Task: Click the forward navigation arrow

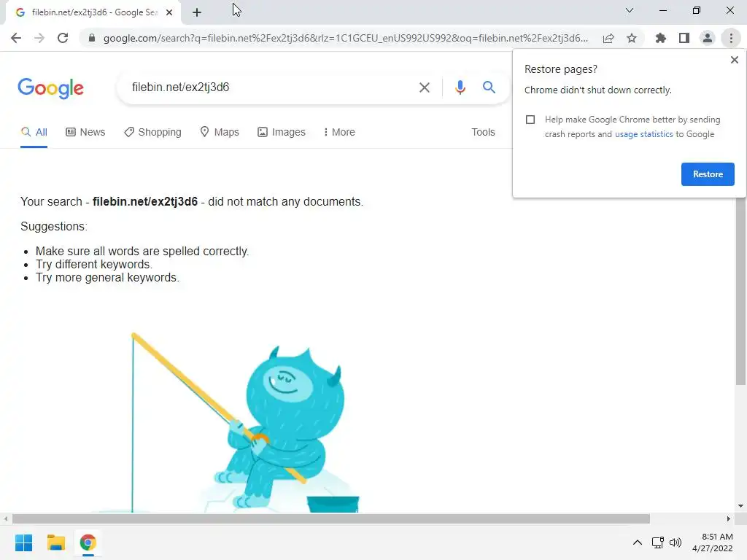Action: (39, 38)
